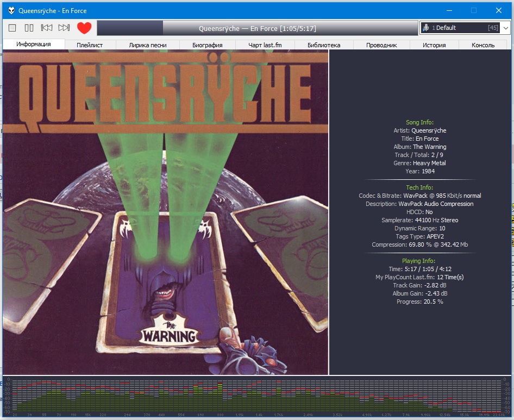Screen dimensions: 514x420
Task: Go to the Чарт last.fm tab
Action: pos(266,45)
